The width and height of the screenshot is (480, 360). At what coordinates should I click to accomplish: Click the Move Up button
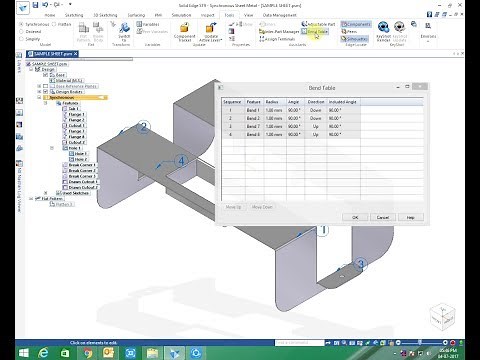click(233, 207)
